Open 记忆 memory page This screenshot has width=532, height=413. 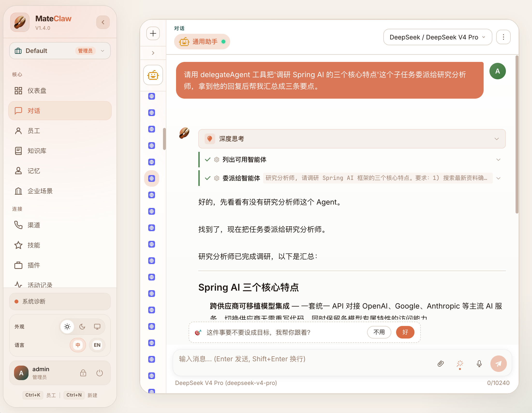click(x=60, y=171)
